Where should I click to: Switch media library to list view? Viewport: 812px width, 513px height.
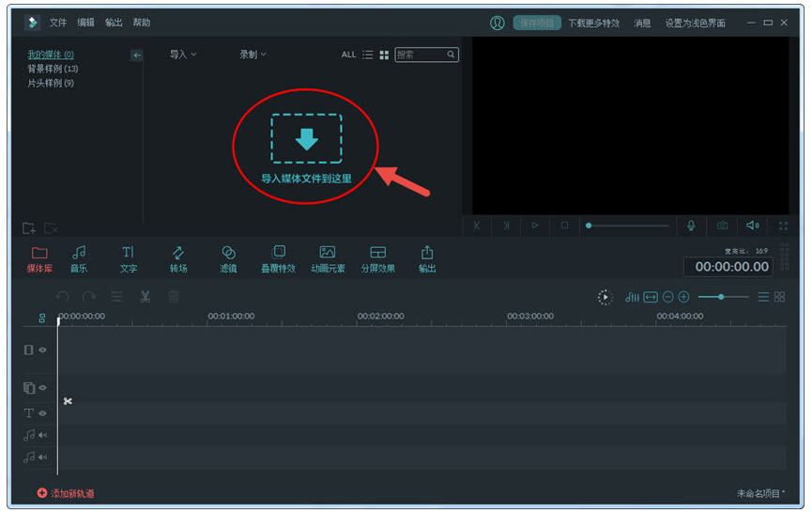(368, 54)
